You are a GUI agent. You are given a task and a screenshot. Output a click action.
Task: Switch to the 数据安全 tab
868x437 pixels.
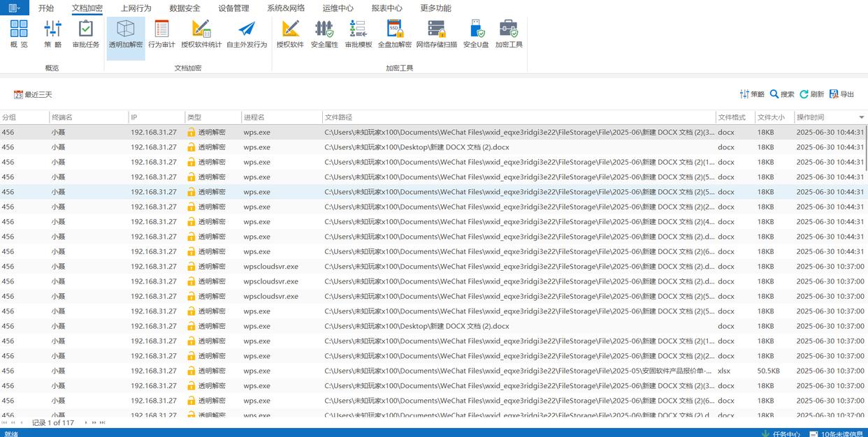[185, 8]
